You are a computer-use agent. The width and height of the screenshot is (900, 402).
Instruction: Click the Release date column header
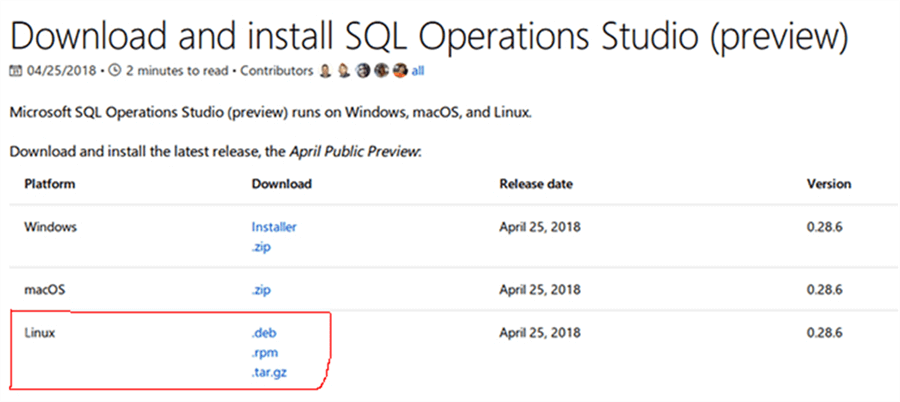[x=535, y=184]
